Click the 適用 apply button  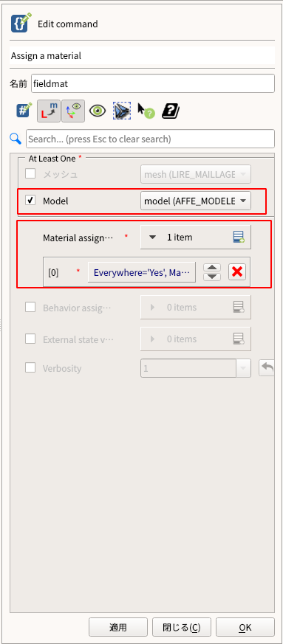click(118, 628)
